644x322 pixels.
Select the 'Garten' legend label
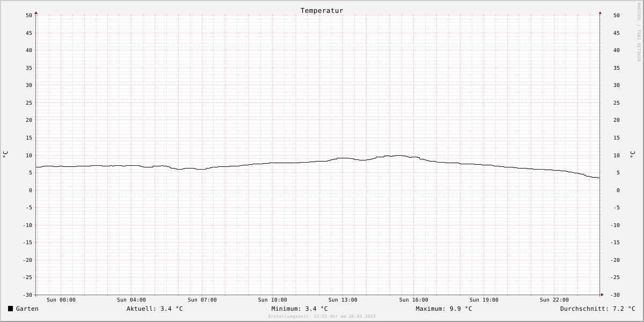[x=27, y=309]
